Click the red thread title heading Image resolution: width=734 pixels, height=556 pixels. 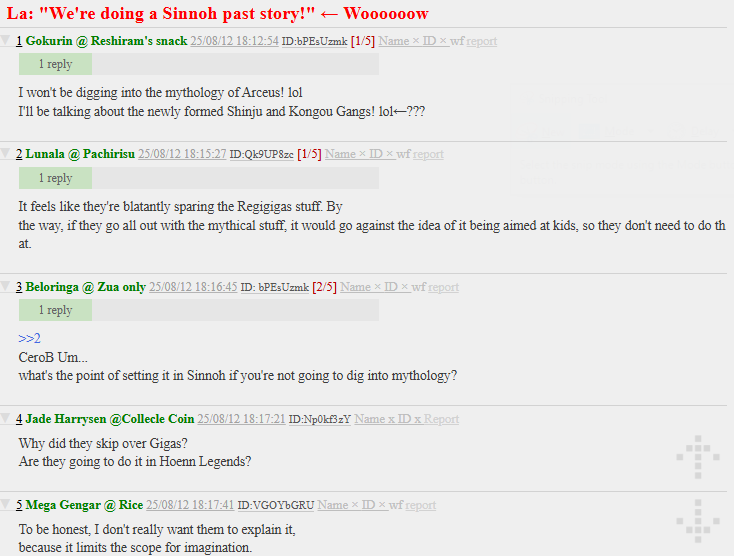pos(218,14)
